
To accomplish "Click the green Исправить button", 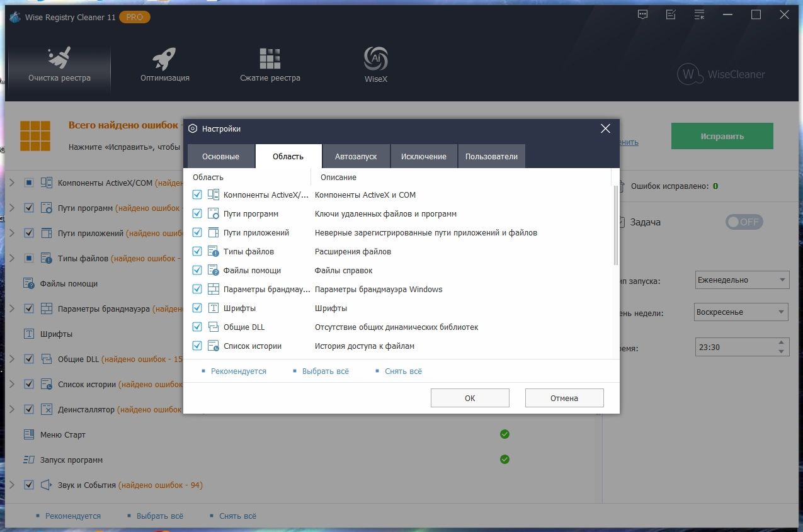I will tap(722, 136).
